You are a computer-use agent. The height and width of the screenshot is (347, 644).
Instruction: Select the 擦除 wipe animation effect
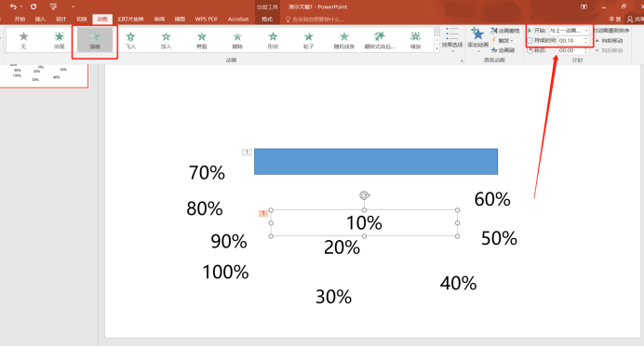coord(237,40)
